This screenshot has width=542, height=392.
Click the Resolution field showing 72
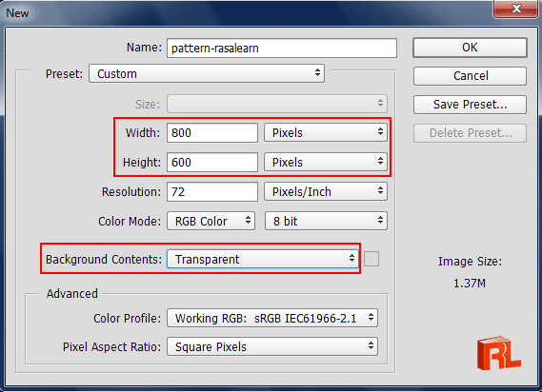pyautogui.click(x=212, y=191)
